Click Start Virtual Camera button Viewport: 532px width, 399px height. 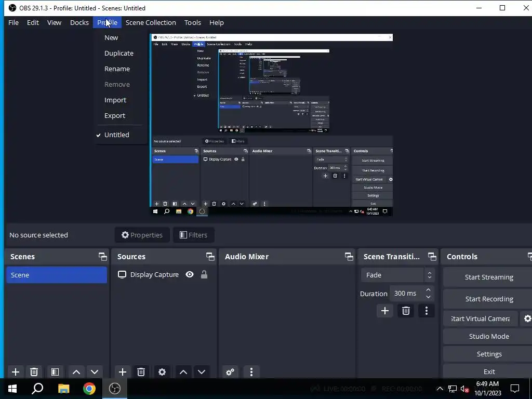481,318
